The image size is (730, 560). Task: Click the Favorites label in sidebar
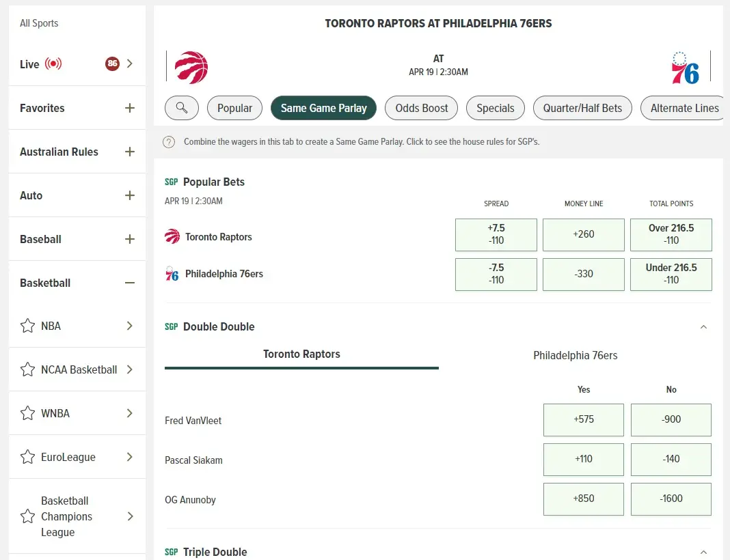click(42, 108)
